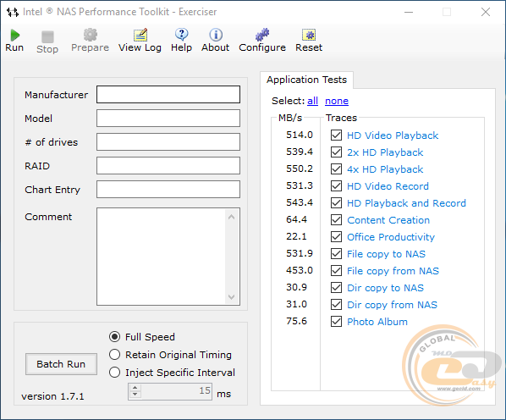Decrease the interval with down arrow
Viewport: 506px width, 420px height.
(x=135, y=395)
